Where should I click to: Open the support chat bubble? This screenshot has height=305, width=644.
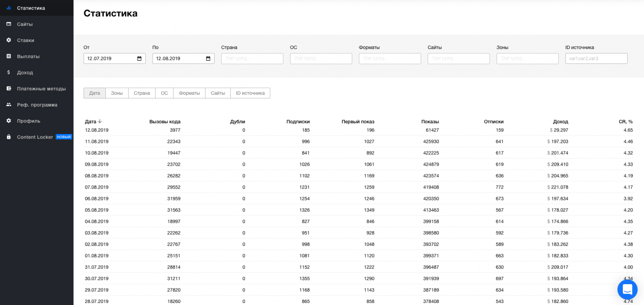627,289
